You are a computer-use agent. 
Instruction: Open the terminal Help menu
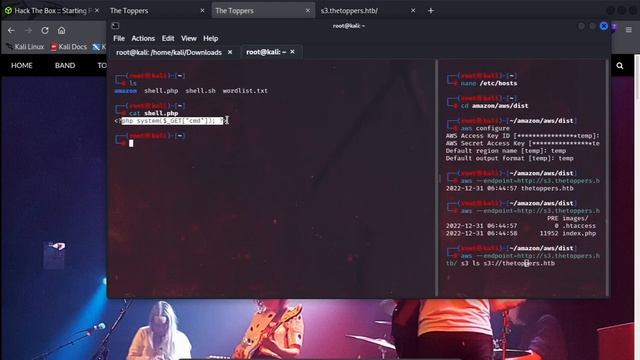211,38
